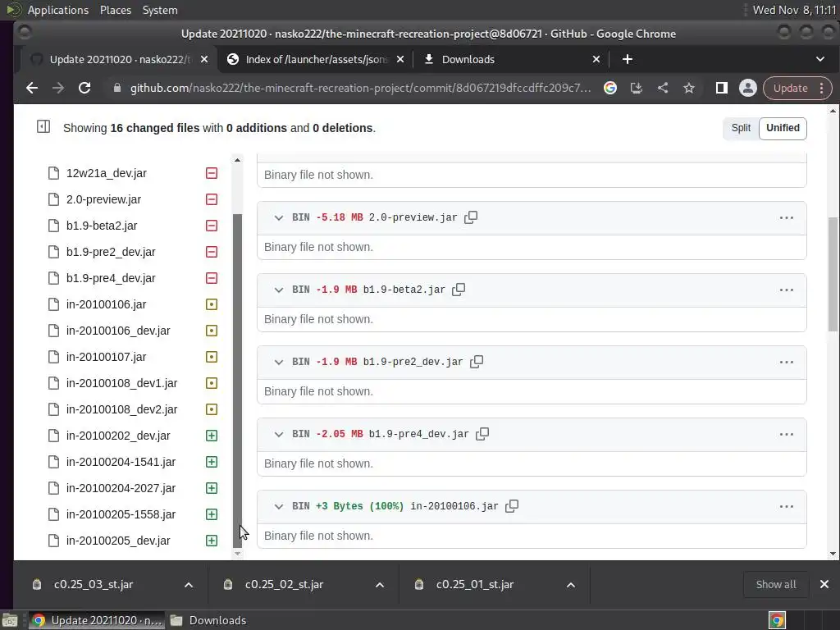
Task: Click the Update 20211020 taskbar window button
Action: click(97, 620)
